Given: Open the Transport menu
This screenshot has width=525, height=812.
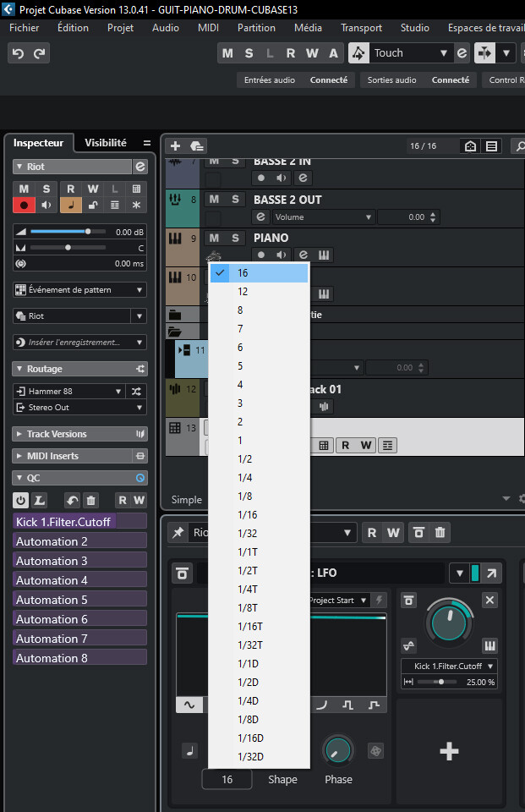Looking at the screenshot, I should click(361, 28).
